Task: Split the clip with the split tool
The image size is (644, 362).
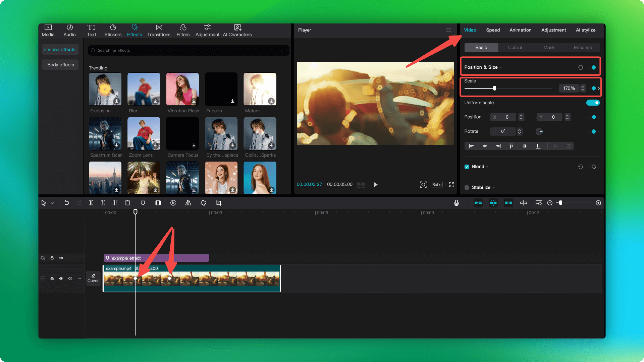Action: click(91, 202)
